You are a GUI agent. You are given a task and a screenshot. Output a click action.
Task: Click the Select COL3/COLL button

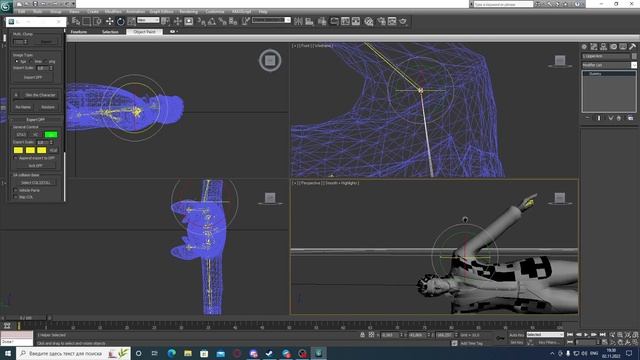36,182
